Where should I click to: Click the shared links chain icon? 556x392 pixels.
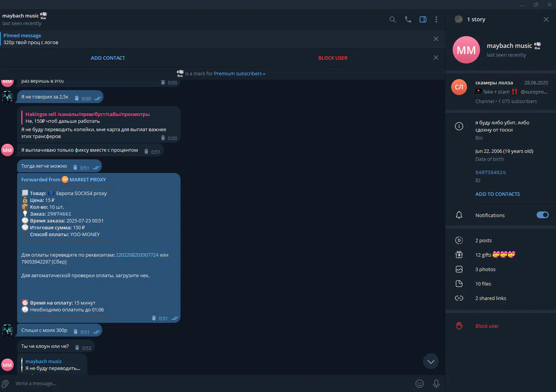(459, 298)
